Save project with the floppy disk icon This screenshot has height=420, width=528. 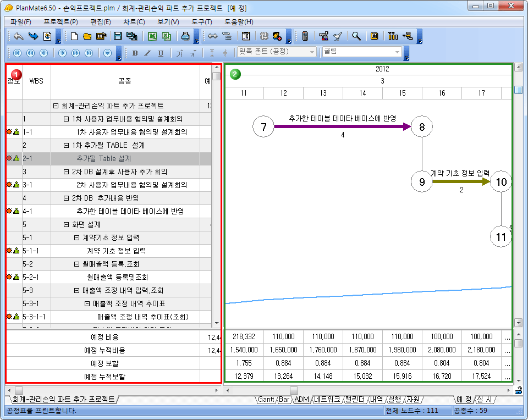[x=117, y=37]
